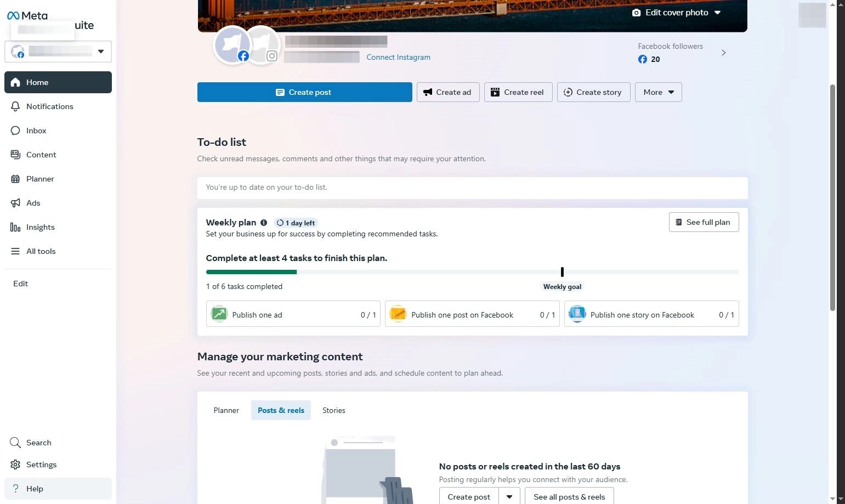Click the weekly plan progress bar
This screenshot has width=845, height=504.
click(x=472, y=271)
